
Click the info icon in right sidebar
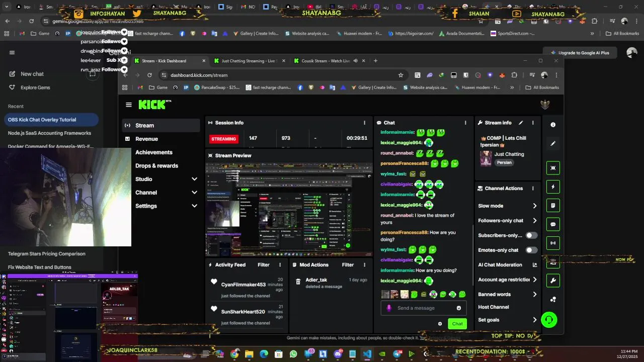553,125
